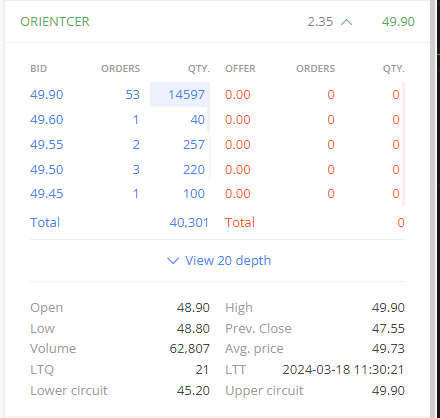Click LTT timestamp 2024-03-18 11:30:21

pos(343,370)
